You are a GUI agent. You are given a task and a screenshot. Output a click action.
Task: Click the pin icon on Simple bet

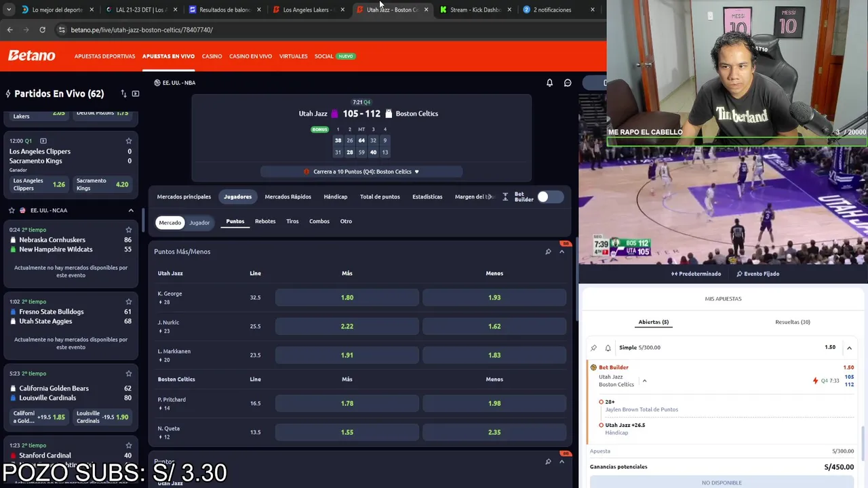point(593,348)
